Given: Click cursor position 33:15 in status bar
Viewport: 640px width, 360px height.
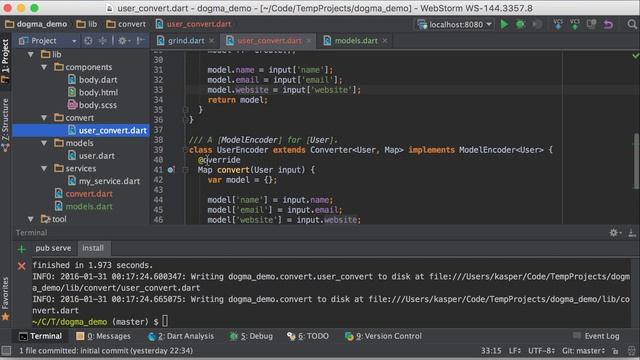Looking at the screenshot, I should 491,351.
